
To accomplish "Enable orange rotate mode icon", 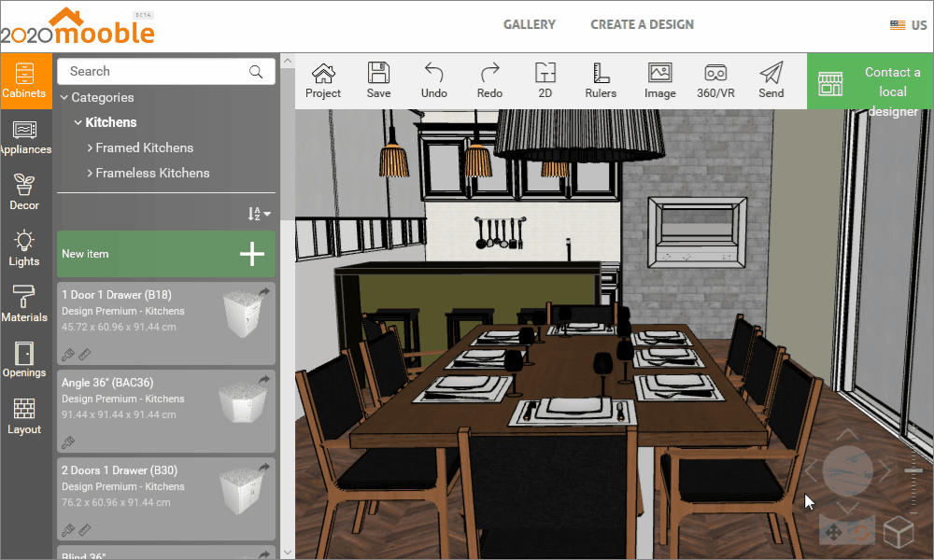I will pos(861,532).
